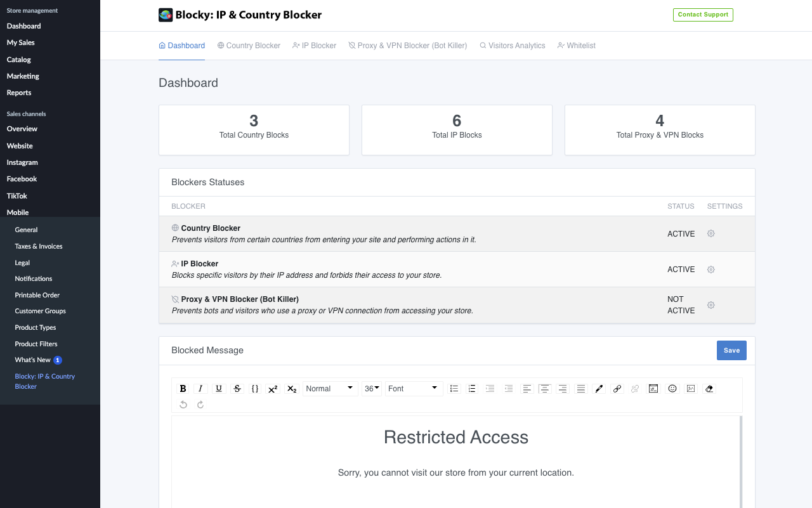
Task: Open IP Blocker settings gear
Action: (x=711, y=270)
